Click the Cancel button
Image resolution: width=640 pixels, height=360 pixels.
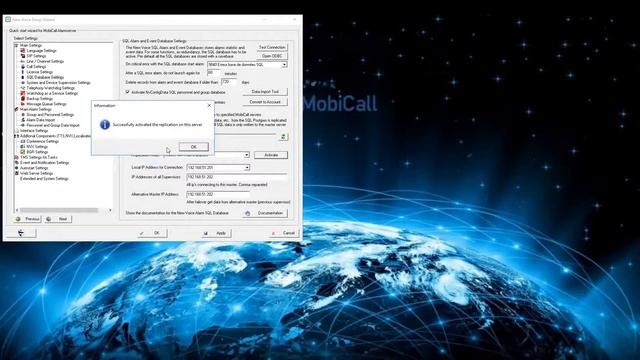point(284,233)
